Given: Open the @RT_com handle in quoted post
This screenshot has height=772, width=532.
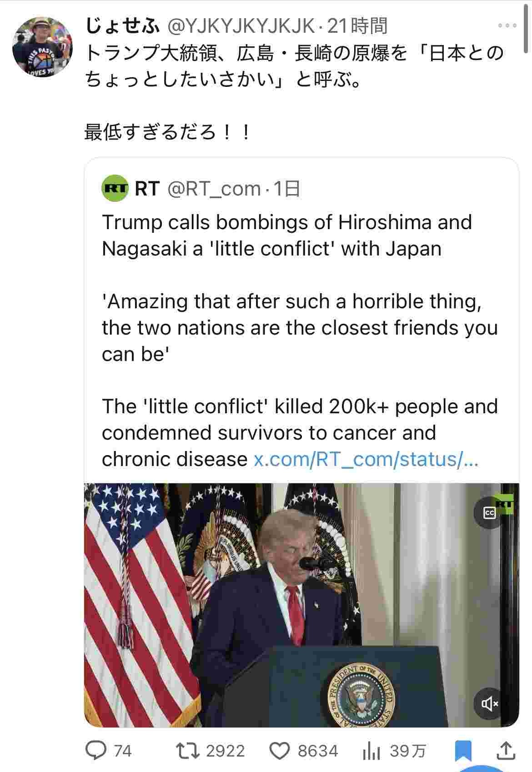Looking at the screenshot, I should coord(214,189).
